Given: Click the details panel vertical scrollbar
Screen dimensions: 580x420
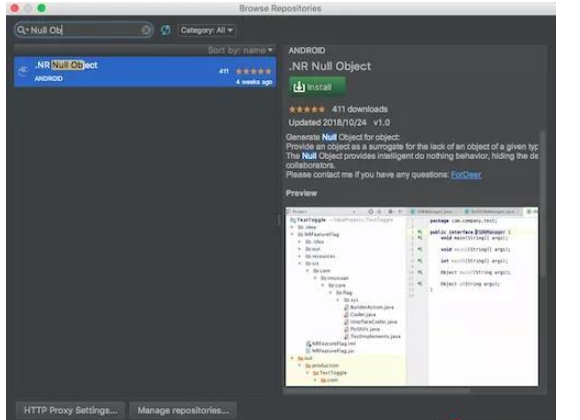Looking at the screenshot, I should [543, 204].
